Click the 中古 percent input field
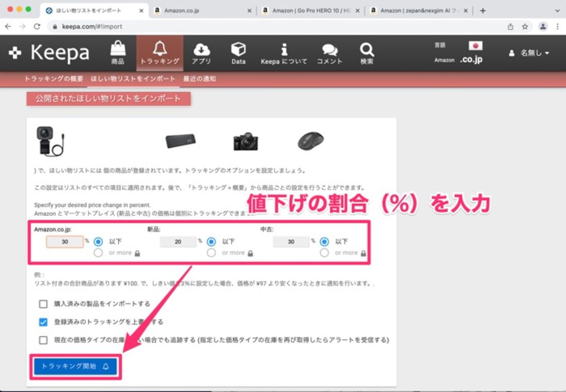The image size is (566, 392). (x=291, y=242)
